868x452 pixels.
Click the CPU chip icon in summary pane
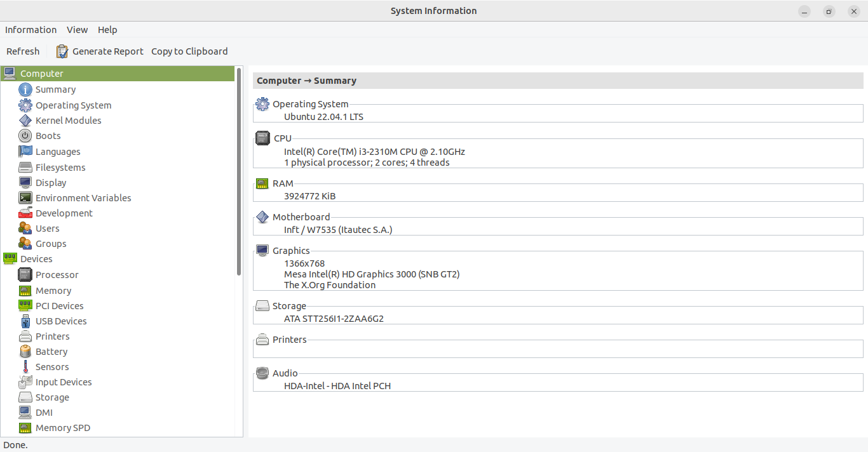click(262, 138)
